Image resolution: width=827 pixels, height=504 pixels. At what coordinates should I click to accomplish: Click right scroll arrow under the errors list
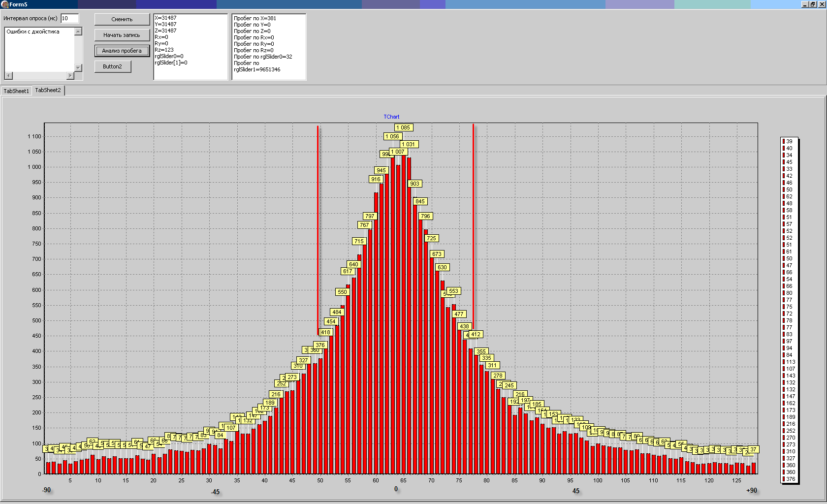tap(70, 76)
